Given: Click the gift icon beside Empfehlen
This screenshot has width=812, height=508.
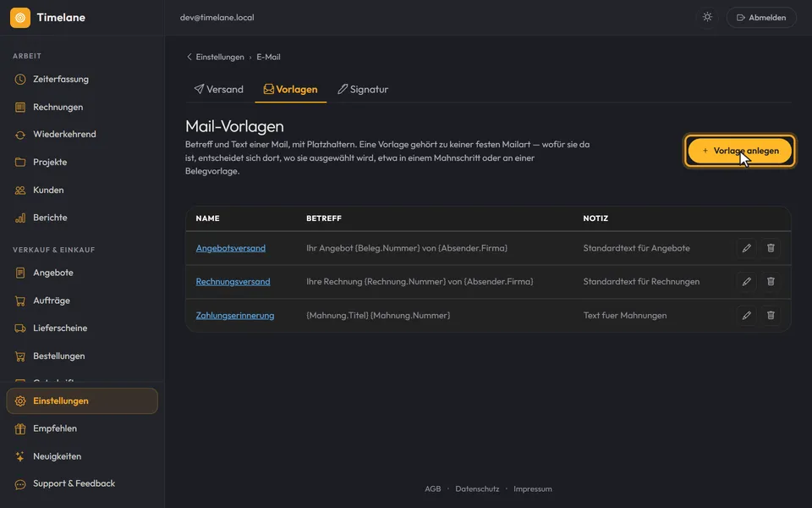Looking at the screenshot, I should (20, 428).
